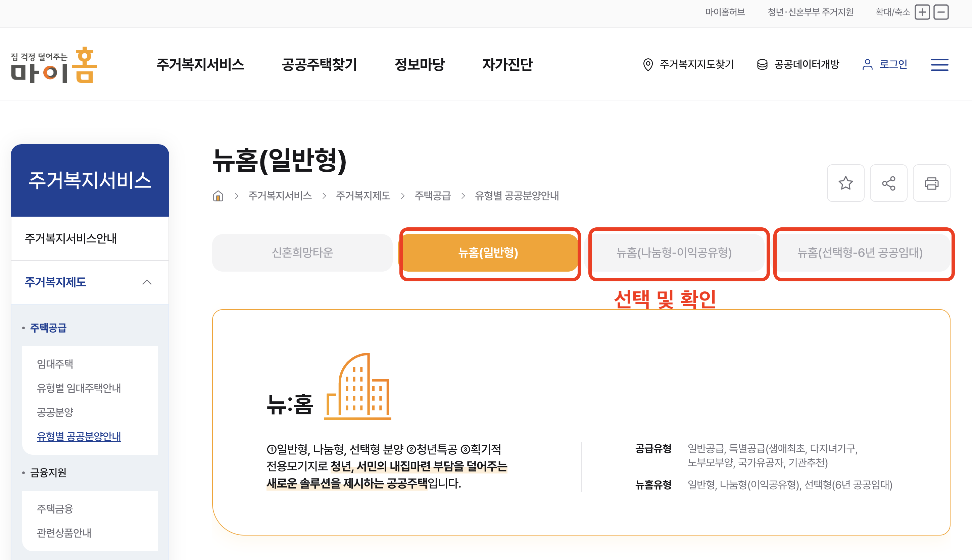The width and height of the screenshot is (972, 560).
Task: Click 공공데이터개방 link
Action: (x=798, y=64)
